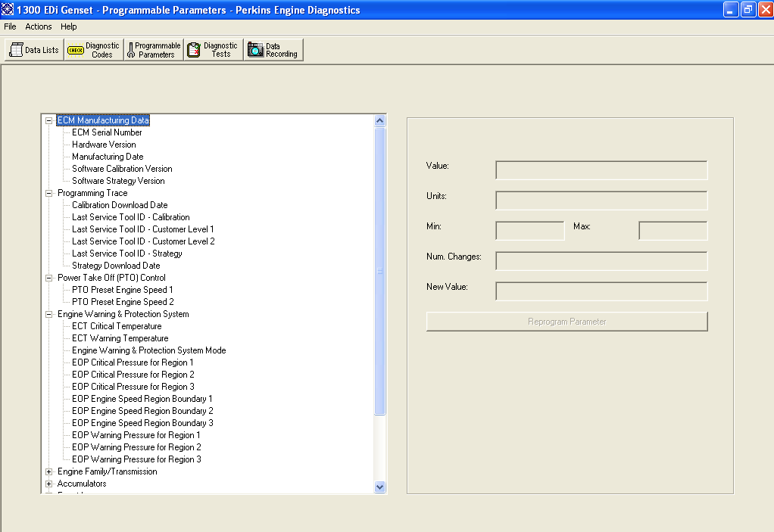
Task: Restore down the application window
Action: (748, 9)
